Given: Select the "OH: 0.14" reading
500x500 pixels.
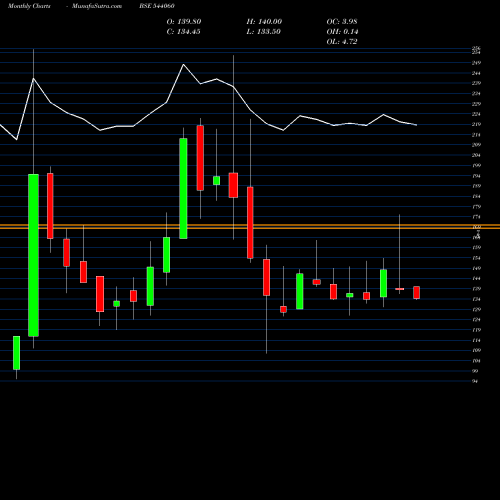Looking at the screenshot, I should click(342, 32).
